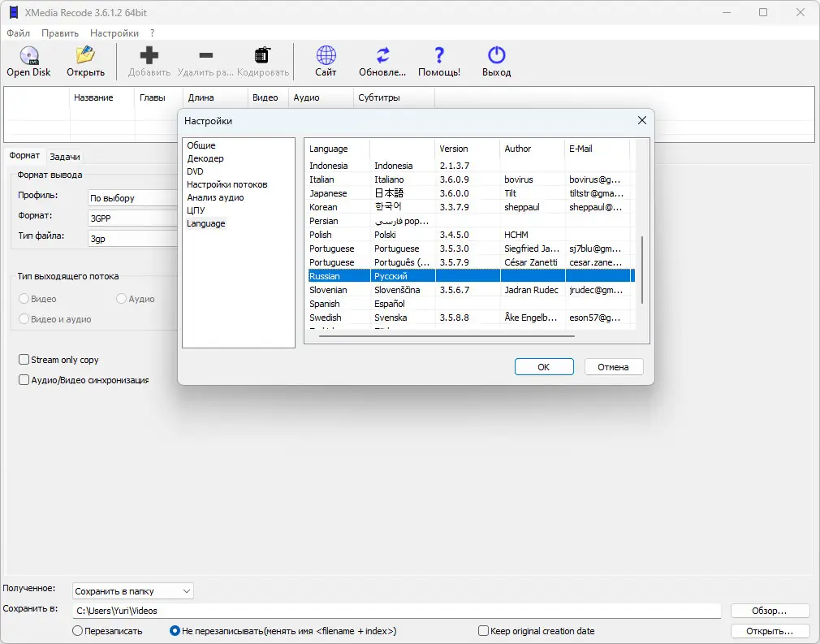Viewport: 820px width, 644px height.
Task: Click the Открыть folder icon
Action: coord(85,55)
